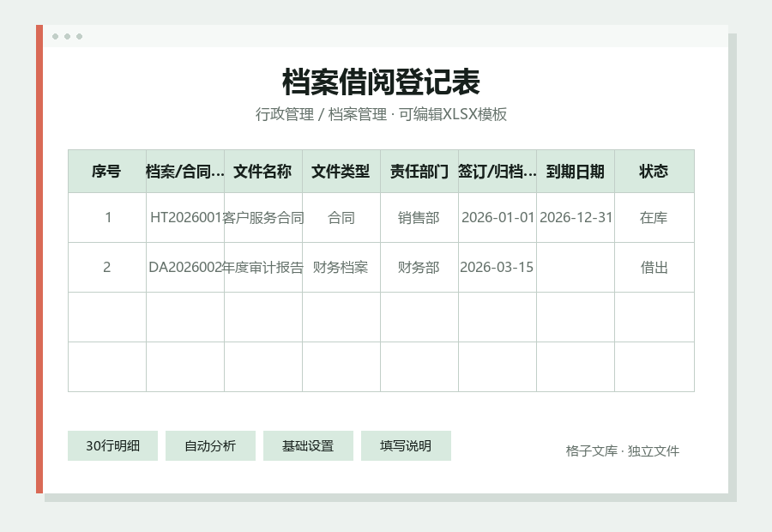Click the 在库 status cell

(654, 218)
